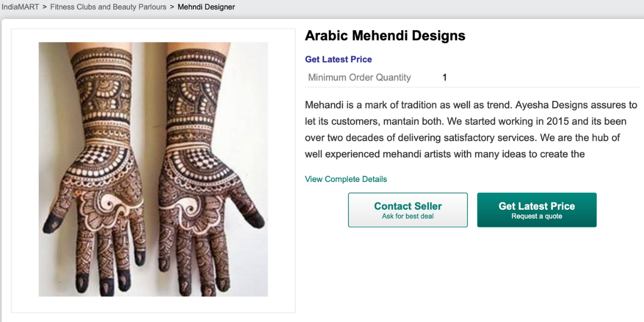This screenshot has height=322, width=644.
Task: Expand View Complete Details
Action: (346, 179)
